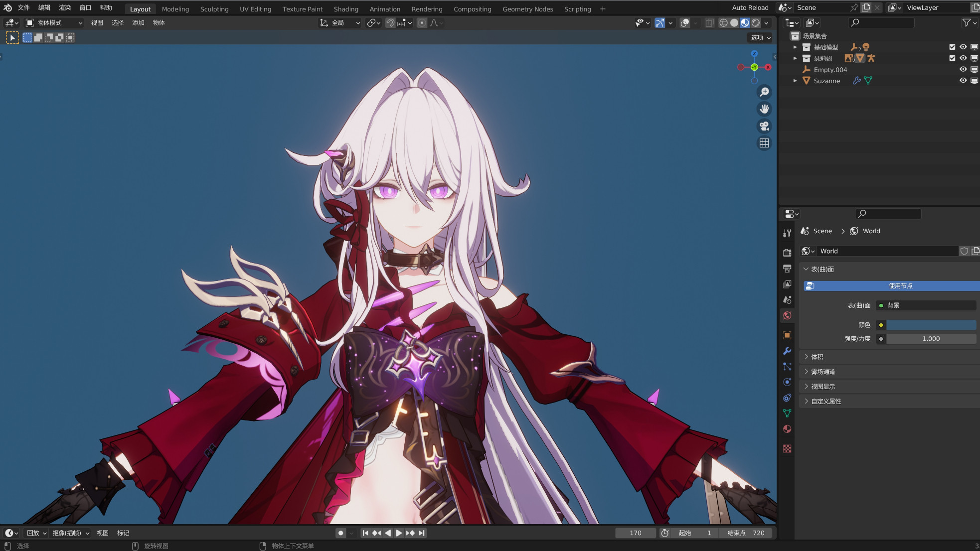Click the blue 颜色 color swatch

pyautogui.click(x=931, y=325)
